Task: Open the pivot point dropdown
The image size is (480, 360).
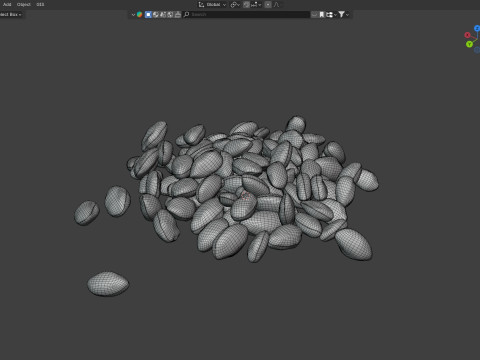Action: (x=235, y=5)
